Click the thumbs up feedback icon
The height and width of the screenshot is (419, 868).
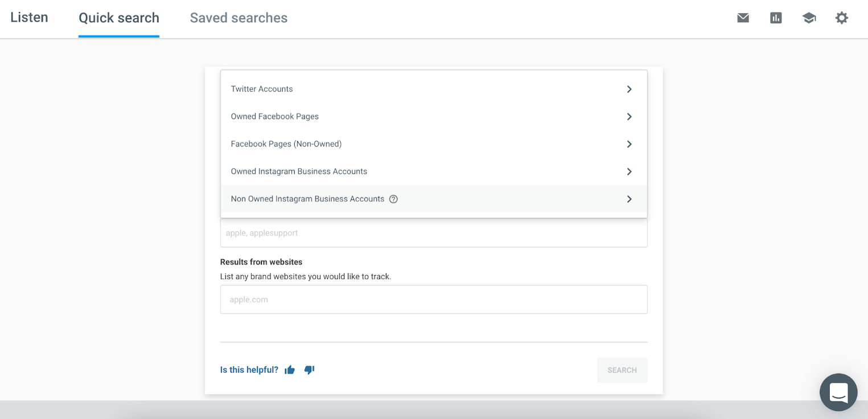click(290, 370)
